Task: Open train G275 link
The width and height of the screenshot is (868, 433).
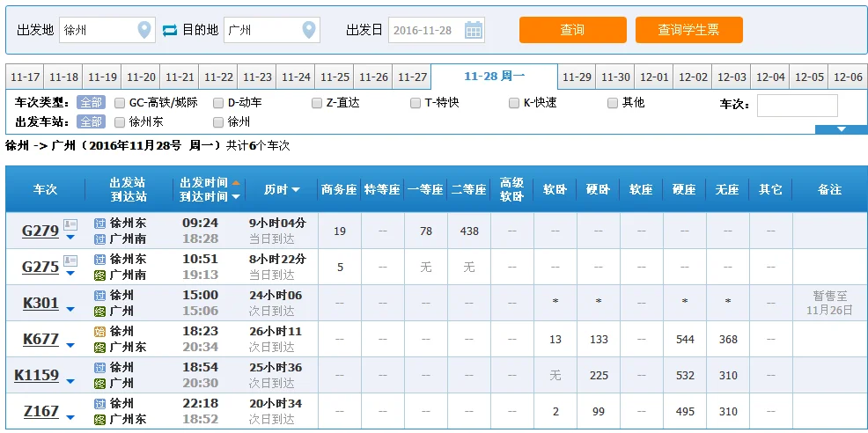Action: click(40, 267)
